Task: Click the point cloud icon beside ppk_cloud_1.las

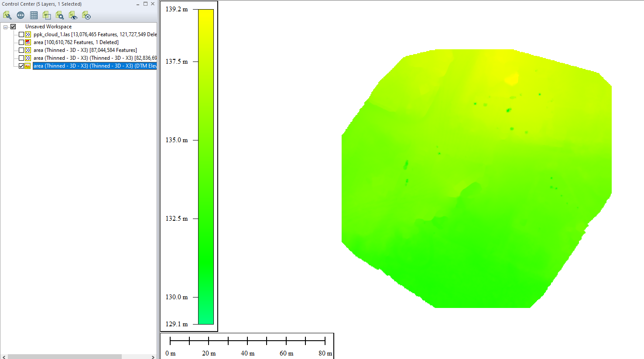Action: point(27,34)
